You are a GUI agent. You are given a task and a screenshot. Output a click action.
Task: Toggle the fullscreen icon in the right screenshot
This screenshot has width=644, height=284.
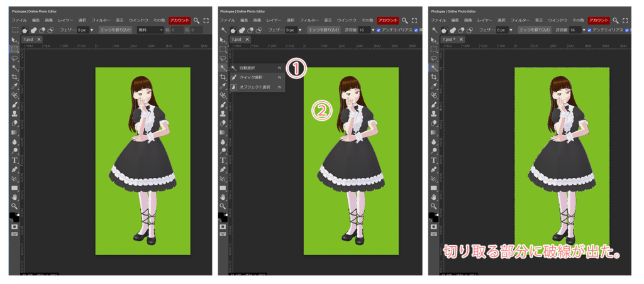click(x=625, y=21)
